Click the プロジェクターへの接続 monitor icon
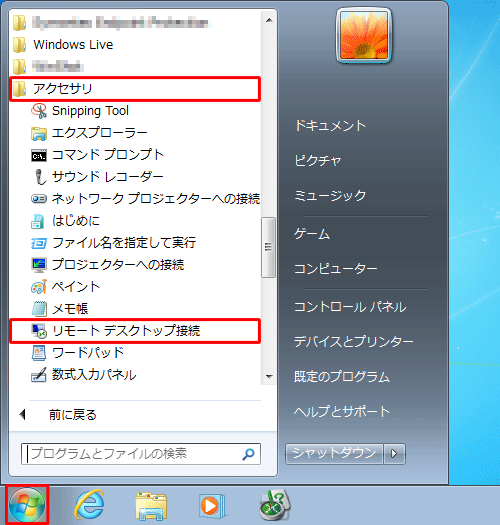 39,265
